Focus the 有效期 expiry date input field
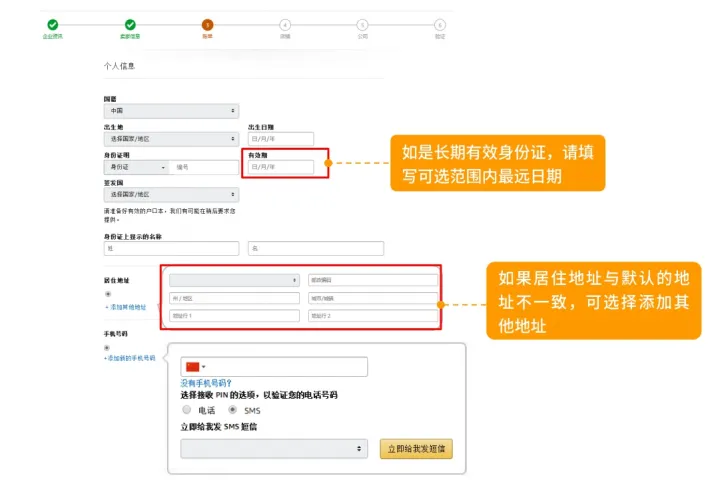 [281, 167]
